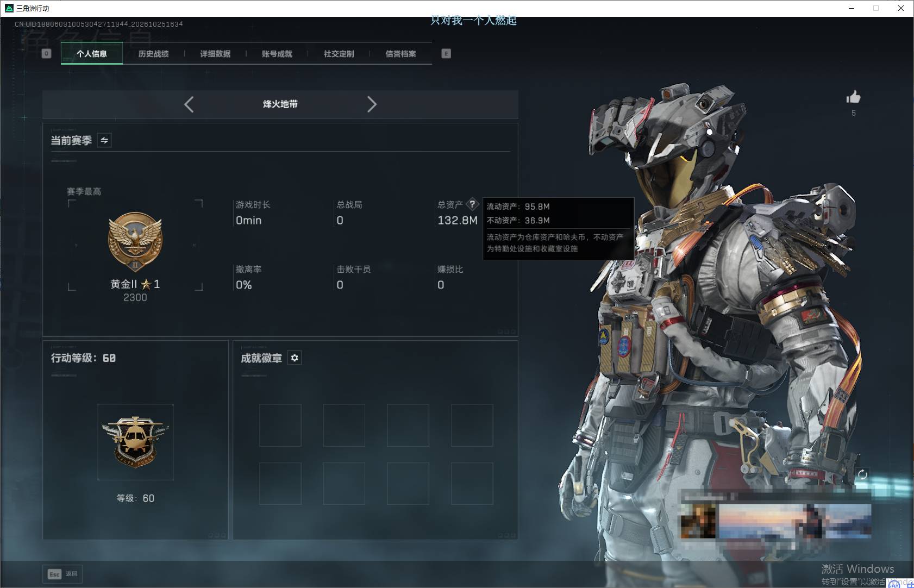This screenshot has height=588, width=914.
Task: Switch to the 个人信息 tab
Action: coord(91,53)
